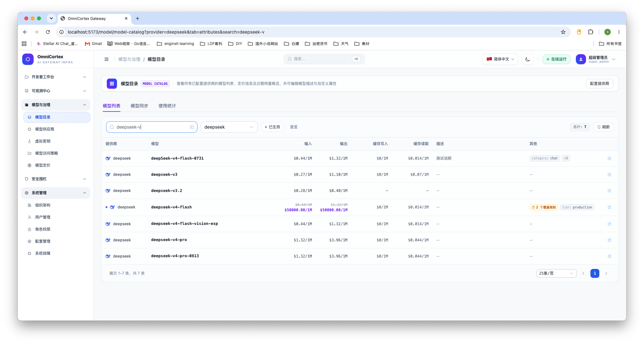Open the 简体中文 language dropdown
The height and width of the screenshot is (344, 644).
point(500,59)
